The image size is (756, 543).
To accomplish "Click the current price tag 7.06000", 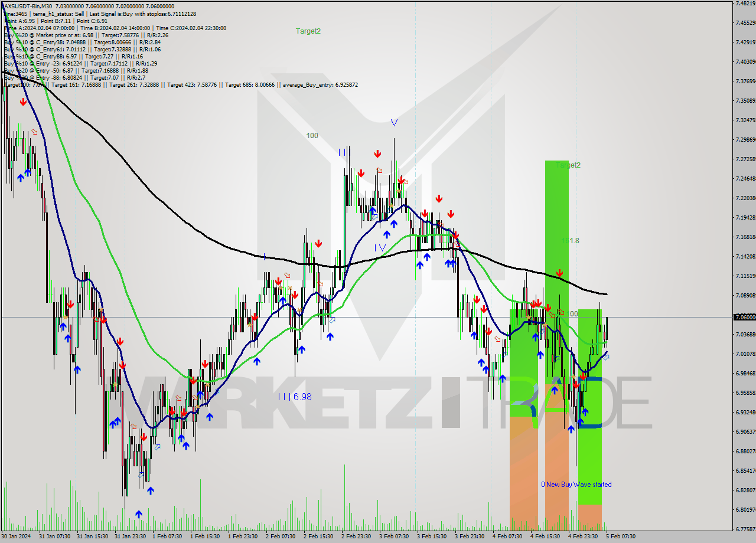I will 744,317.
